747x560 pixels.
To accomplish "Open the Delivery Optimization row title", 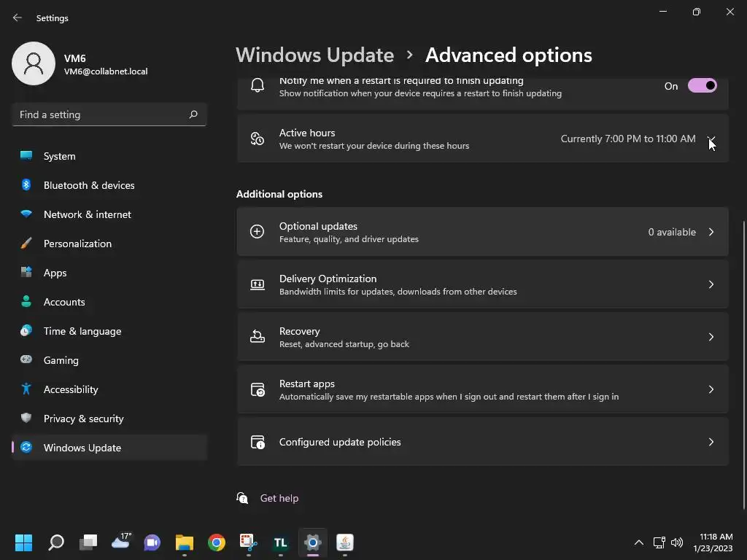I will pyautogui.click(x=328, y=279).
